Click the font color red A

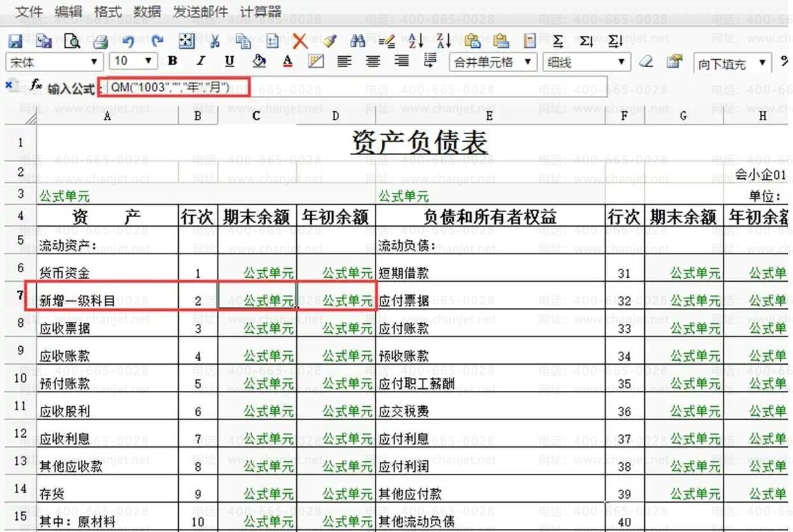point(287,61)
